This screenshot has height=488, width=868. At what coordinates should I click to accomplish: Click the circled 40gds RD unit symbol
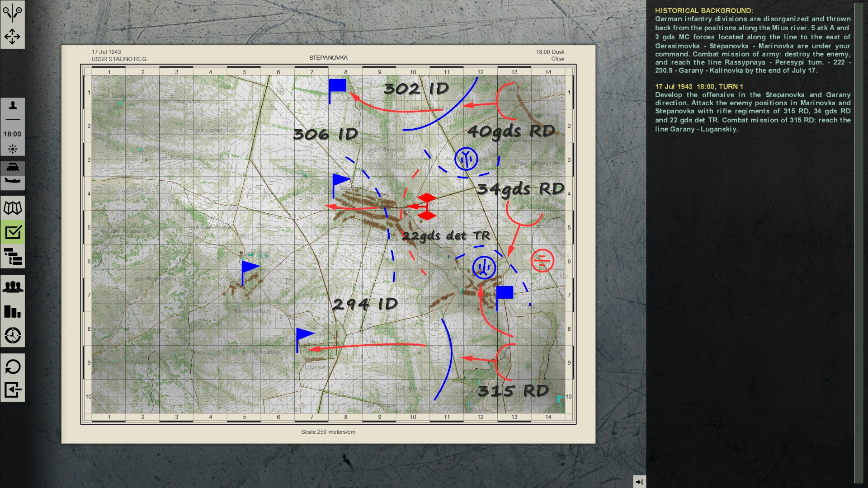[466, 159]
